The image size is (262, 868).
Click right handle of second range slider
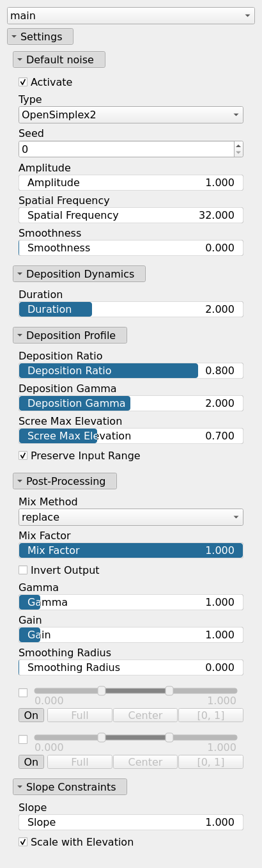[169, 737]
